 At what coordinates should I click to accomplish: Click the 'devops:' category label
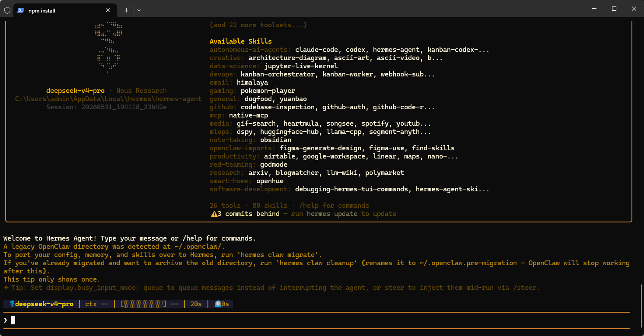[x=223, y=74]
